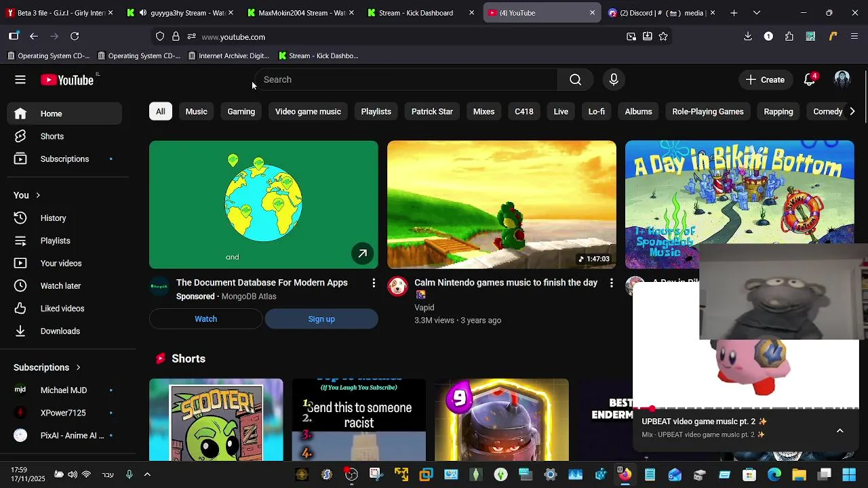
Task: Select the Lo-fi category chip
Action: tap(596, 112)
